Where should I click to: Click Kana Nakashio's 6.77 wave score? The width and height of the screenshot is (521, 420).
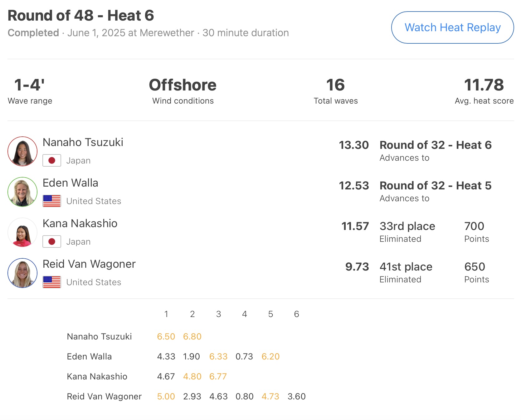click(x=218, y=376)
